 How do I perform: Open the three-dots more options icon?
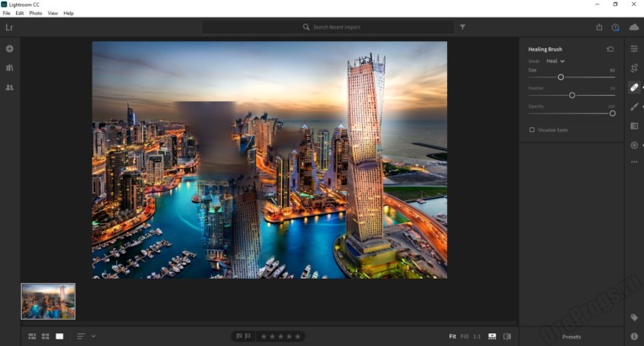pyautogui.click(x=634, y=162)
